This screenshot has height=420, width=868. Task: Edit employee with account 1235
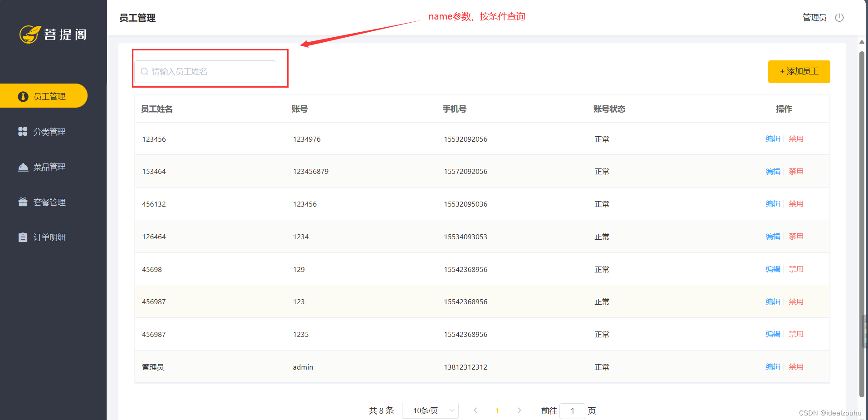(x=773, y=334)
